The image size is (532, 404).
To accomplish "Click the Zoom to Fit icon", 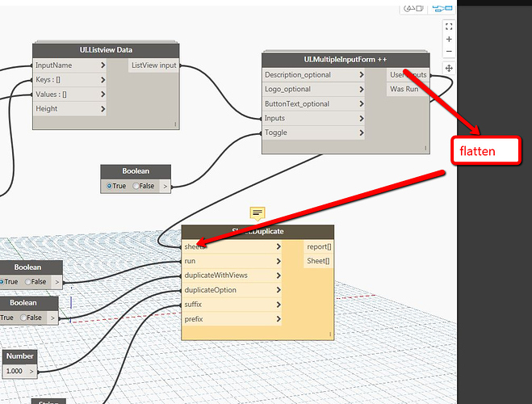I will 449,27.
